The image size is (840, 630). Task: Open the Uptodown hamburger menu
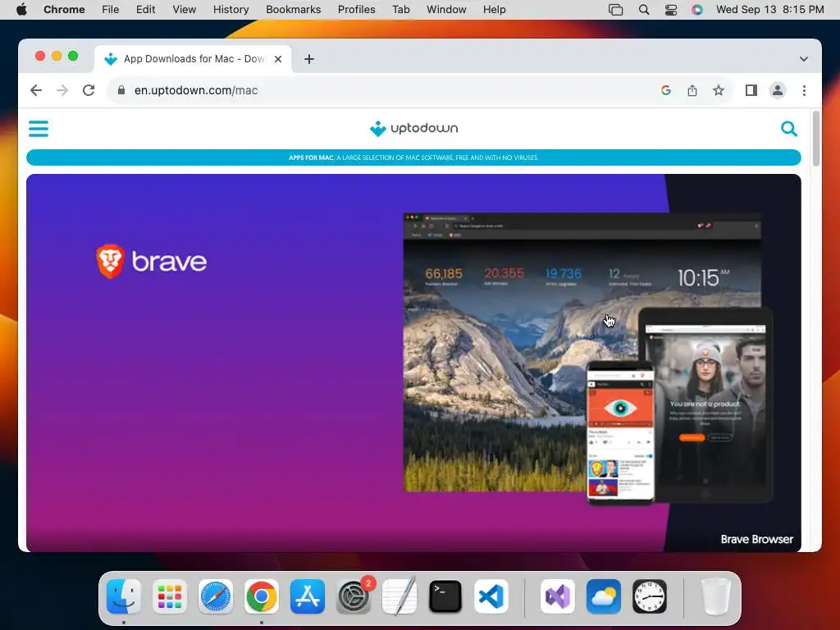click(38, 129)
